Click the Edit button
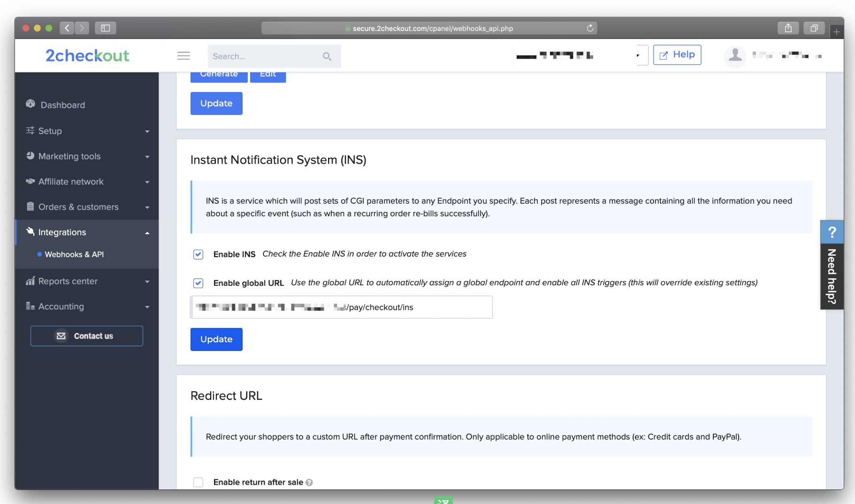 coord(268,77)
